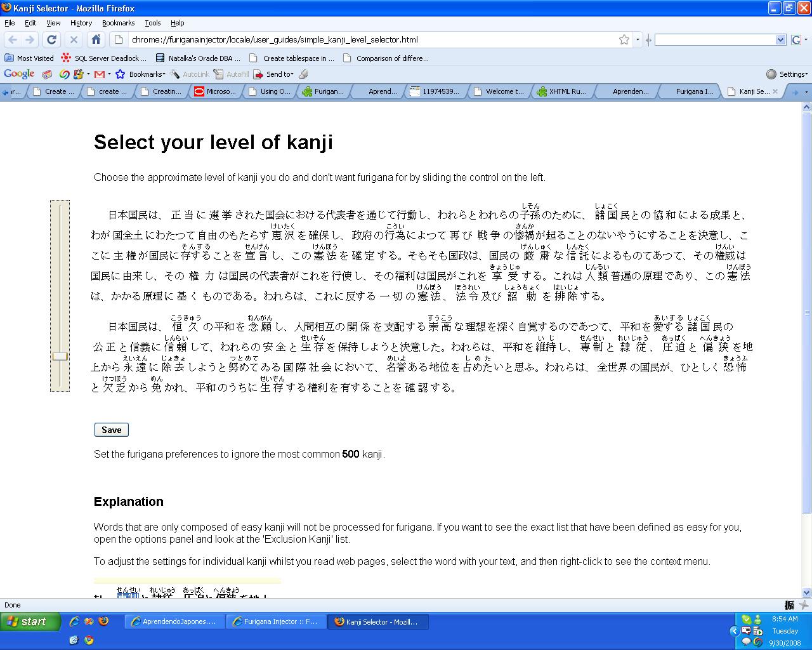This screenshot has height=650, width=812.
Task: Click inside the URL address field
Action: tap(368, 39)
